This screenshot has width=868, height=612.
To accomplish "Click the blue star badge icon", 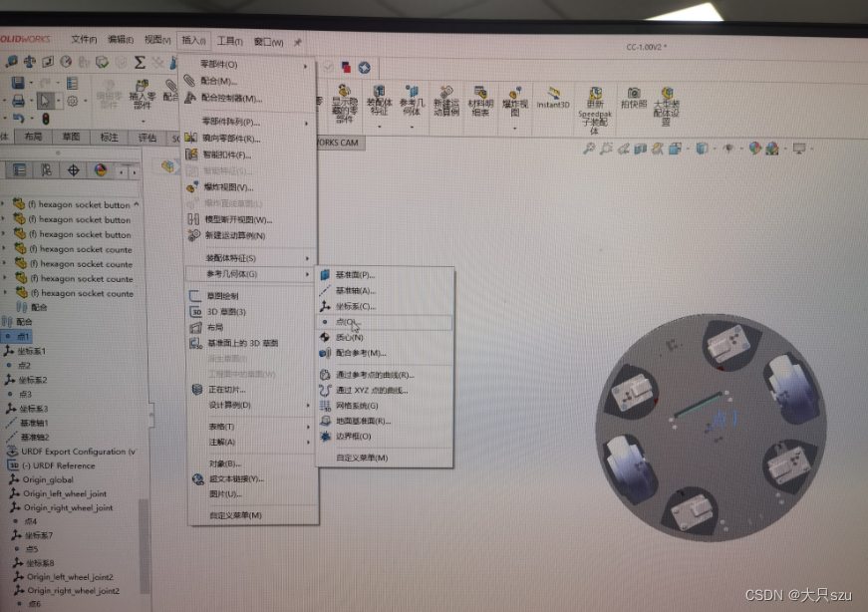I will pos(365,68).
